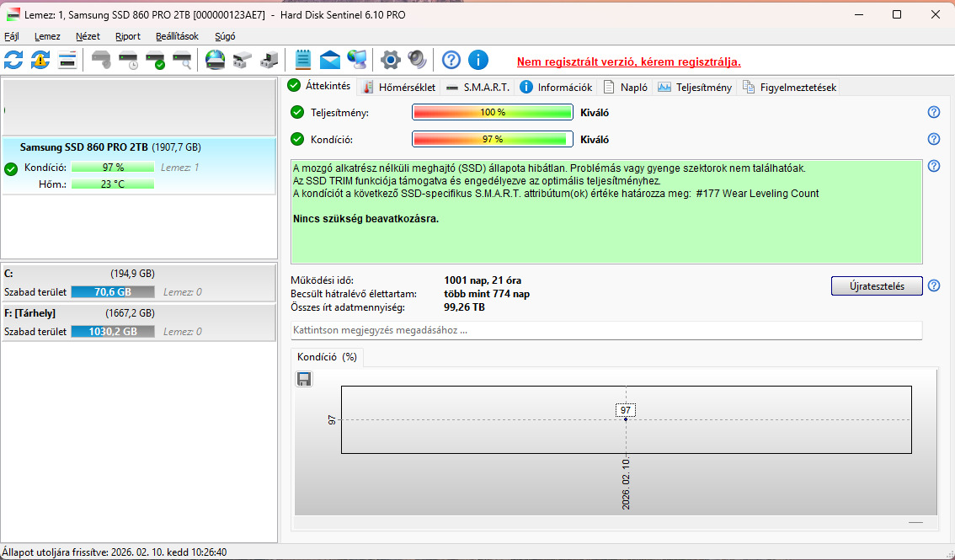Image resolution: width=955 pixels, height=560 pixels.
Task: Click the disk list panel toolbar icon
Action: (67, 61)
